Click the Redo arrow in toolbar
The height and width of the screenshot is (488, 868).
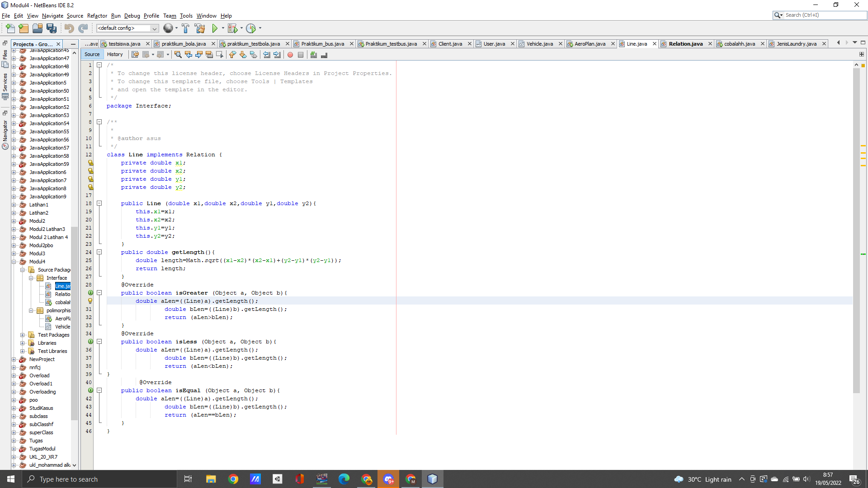[83, 28]
